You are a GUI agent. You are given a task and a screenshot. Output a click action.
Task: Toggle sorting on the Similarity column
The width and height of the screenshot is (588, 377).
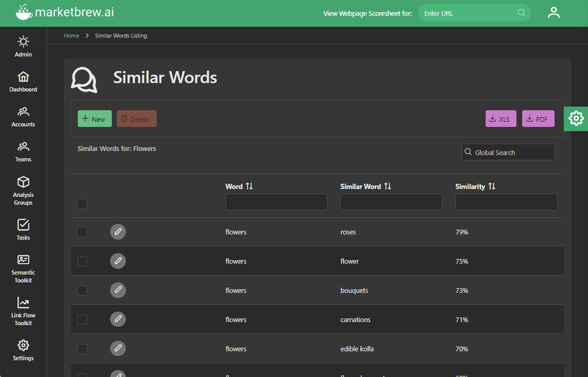pos(492,186)
